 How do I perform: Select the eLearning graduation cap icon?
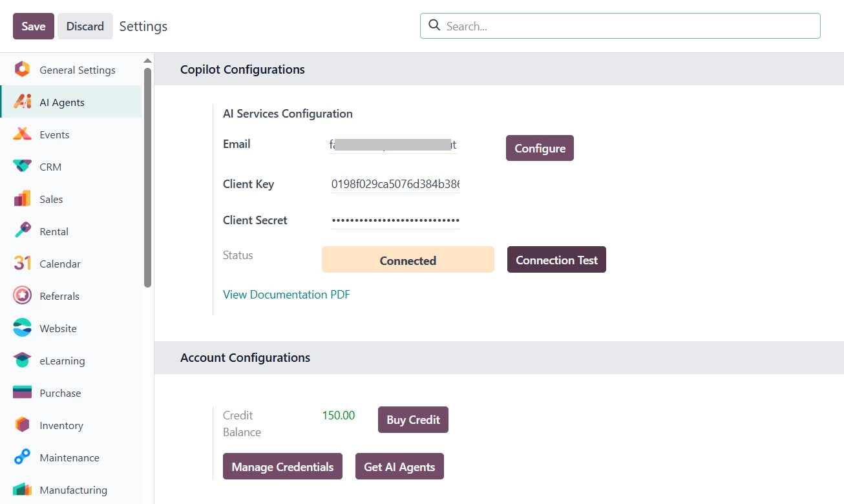23,361
